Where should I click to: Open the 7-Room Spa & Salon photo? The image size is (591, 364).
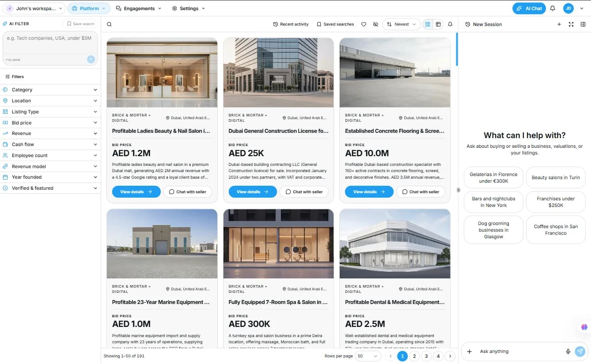pos(278,244)
